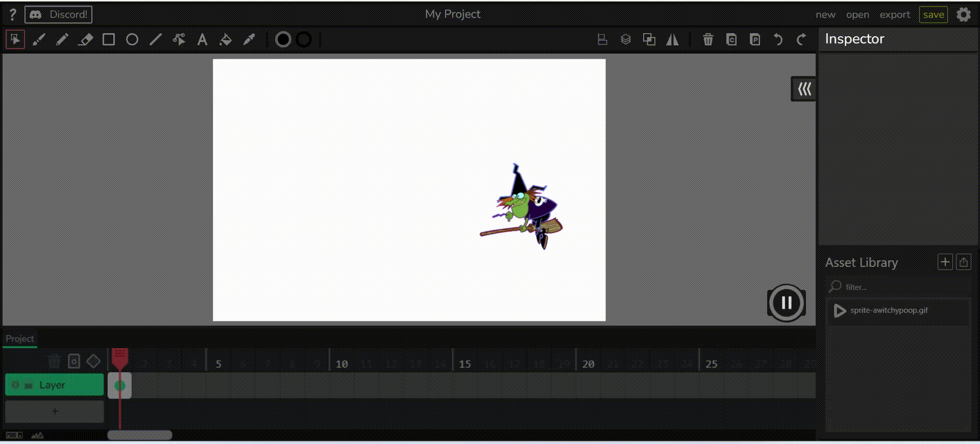Click the Undo arrow
This screenshot has width=980, height=444.
(x=778, y=39)
